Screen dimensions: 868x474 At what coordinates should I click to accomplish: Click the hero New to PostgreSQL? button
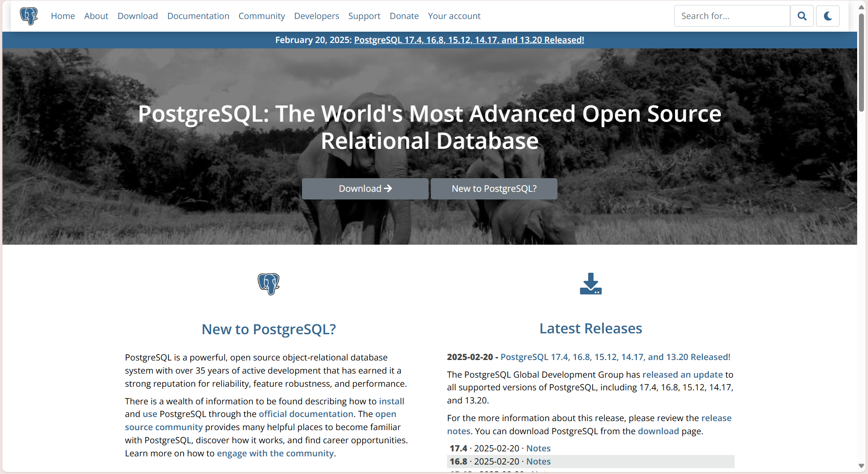tap(494, 189)
